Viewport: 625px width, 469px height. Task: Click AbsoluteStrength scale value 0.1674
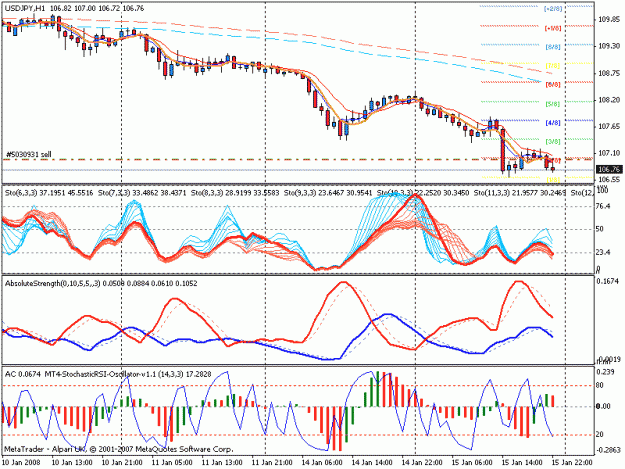point(607,281)
